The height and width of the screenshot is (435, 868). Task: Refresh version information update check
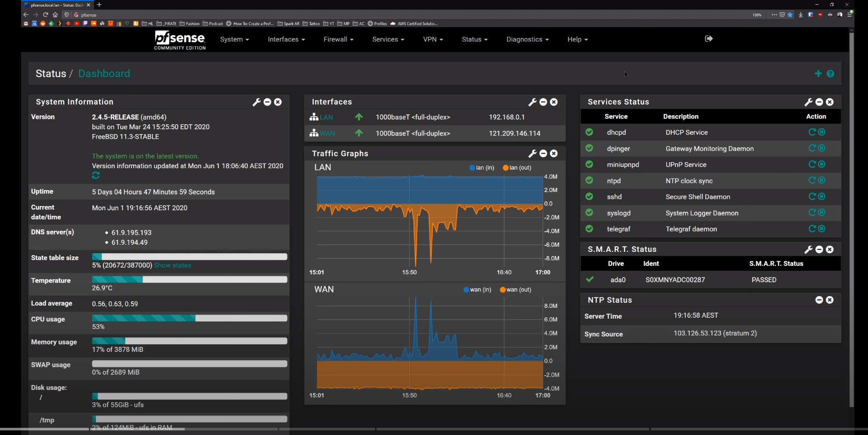[96, 175]
